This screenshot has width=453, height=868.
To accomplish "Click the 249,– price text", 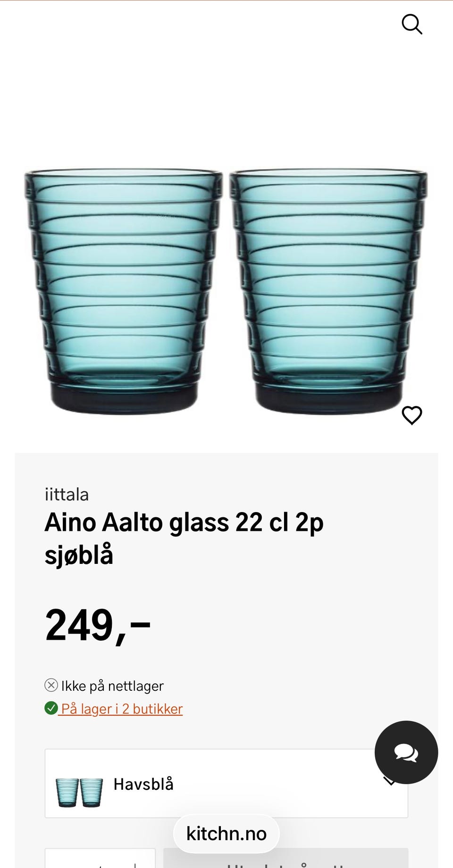I will 98,625.
